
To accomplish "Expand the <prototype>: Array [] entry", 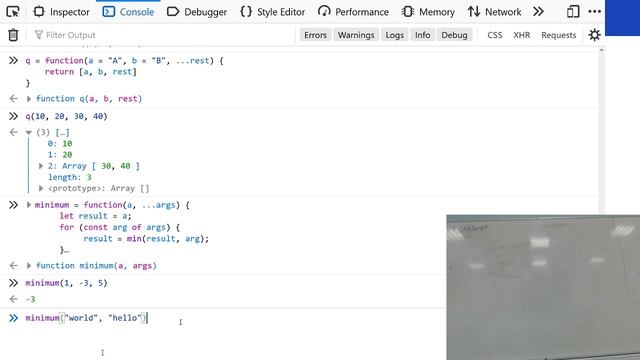I will point(41,189).
